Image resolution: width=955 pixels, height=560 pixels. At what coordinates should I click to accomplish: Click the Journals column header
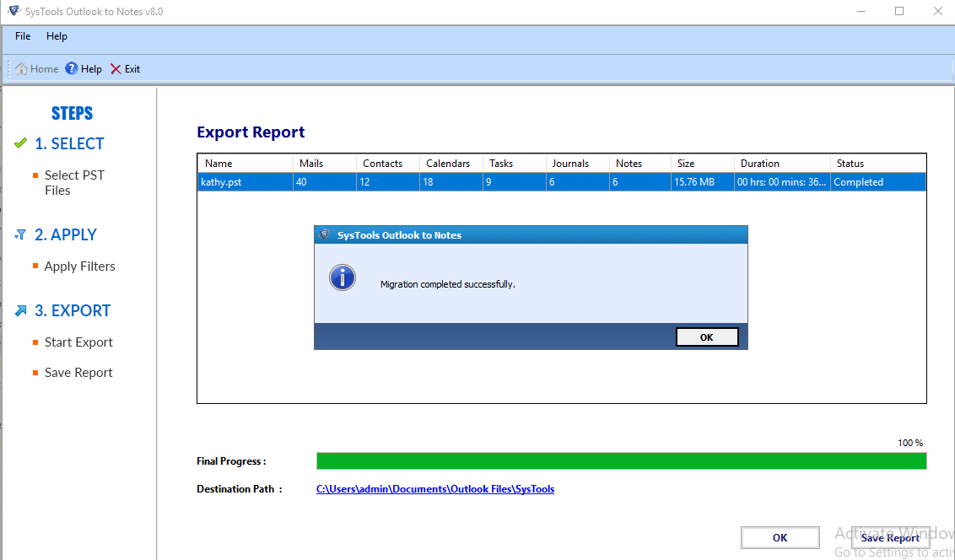[577, 163]
